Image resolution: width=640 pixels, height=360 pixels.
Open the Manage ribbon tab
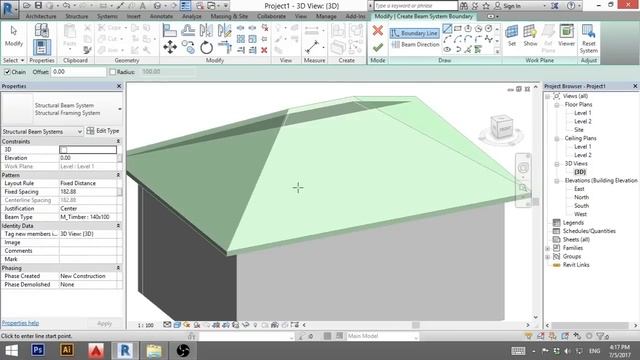pos(326,16)
